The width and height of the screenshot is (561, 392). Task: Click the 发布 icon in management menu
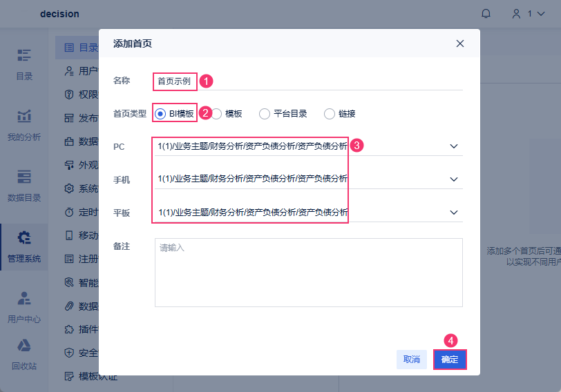[69, 118]
